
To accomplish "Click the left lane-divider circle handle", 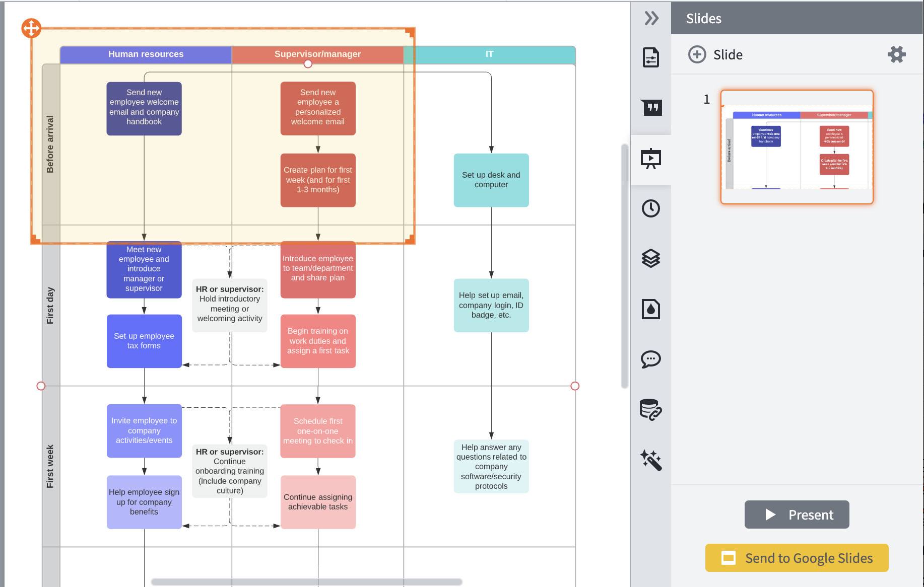I will click(41, 386).
